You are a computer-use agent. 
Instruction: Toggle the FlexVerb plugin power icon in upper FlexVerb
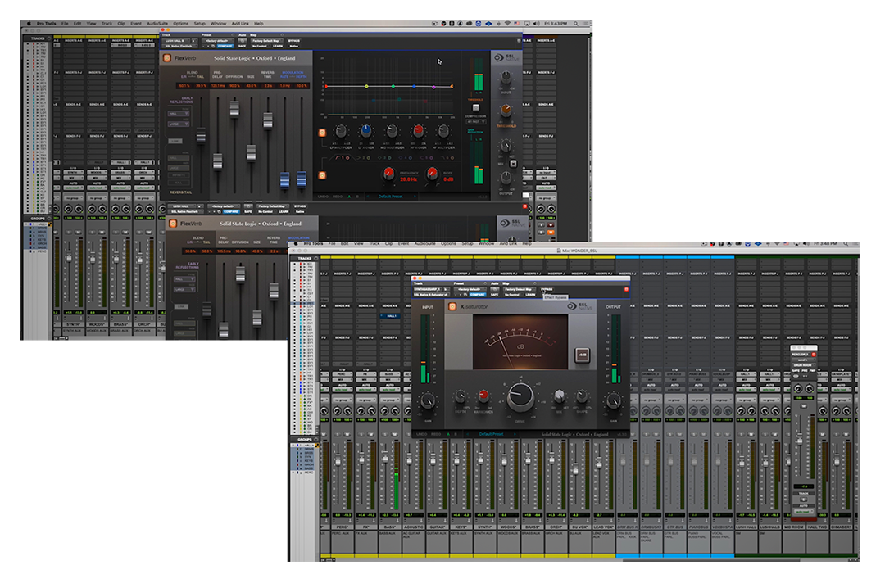166,58
